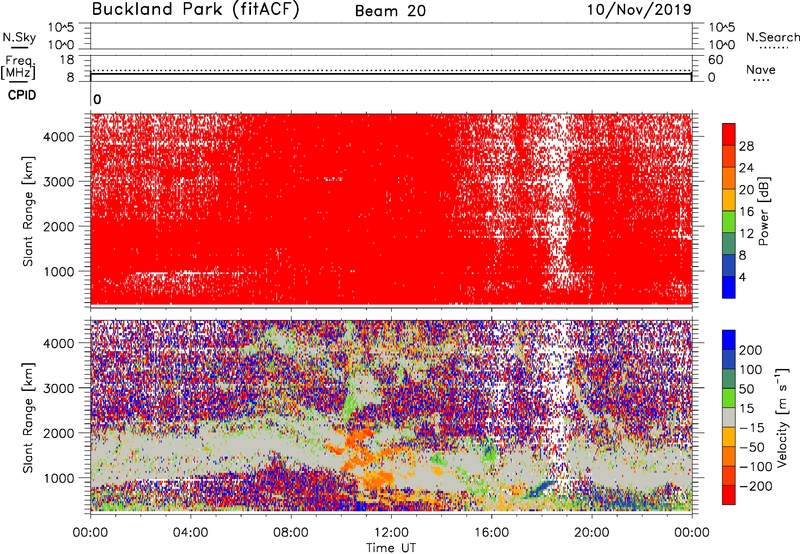
Task: Click the 'Buckland Park (fitACF)' title text
Action: point(195,10)
